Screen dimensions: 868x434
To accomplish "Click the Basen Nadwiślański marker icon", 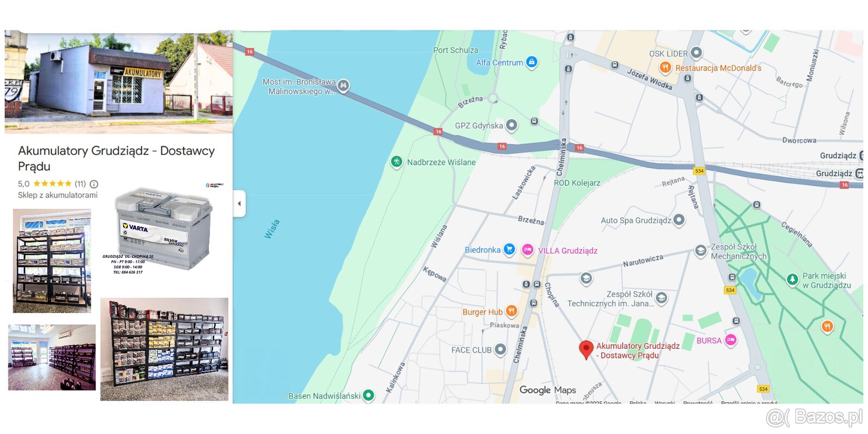I will pos(368,395).
